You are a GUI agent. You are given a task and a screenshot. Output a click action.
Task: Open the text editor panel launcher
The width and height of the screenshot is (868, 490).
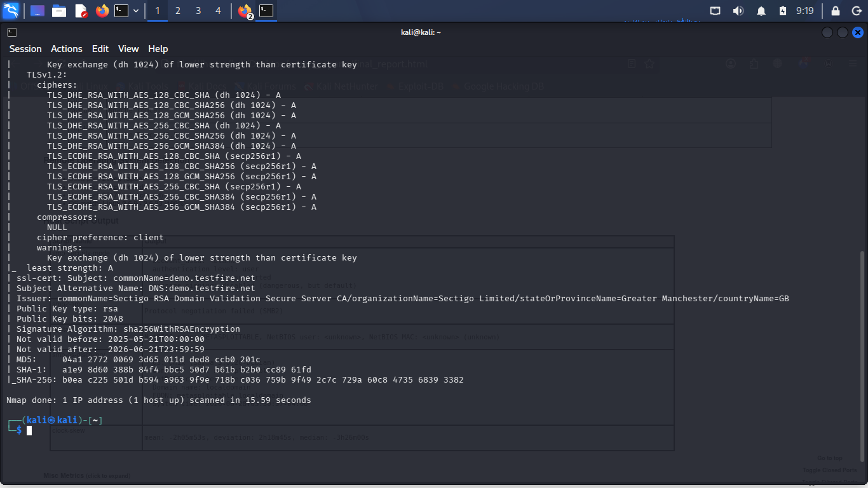point(81,11)
